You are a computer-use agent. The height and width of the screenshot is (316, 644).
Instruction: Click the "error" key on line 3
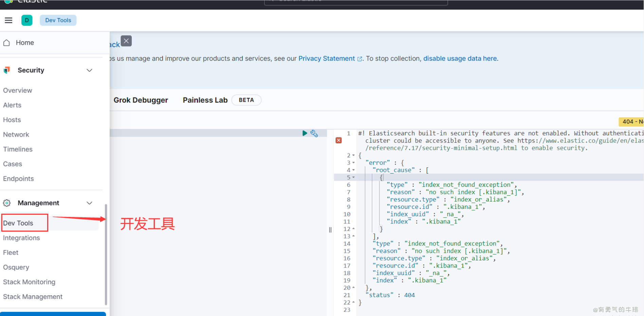coord(378,163)
